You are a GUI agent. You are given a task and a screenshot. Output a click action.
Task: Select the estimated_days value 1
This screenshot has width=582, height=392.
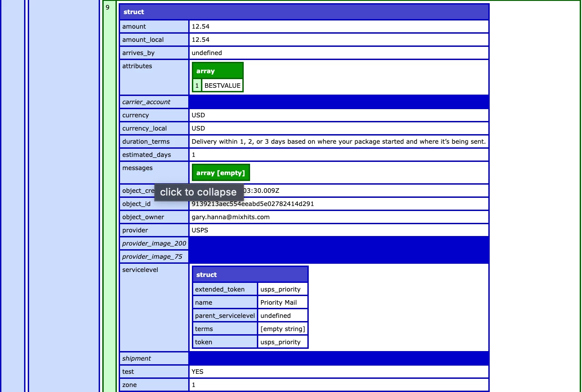(194, 155)
